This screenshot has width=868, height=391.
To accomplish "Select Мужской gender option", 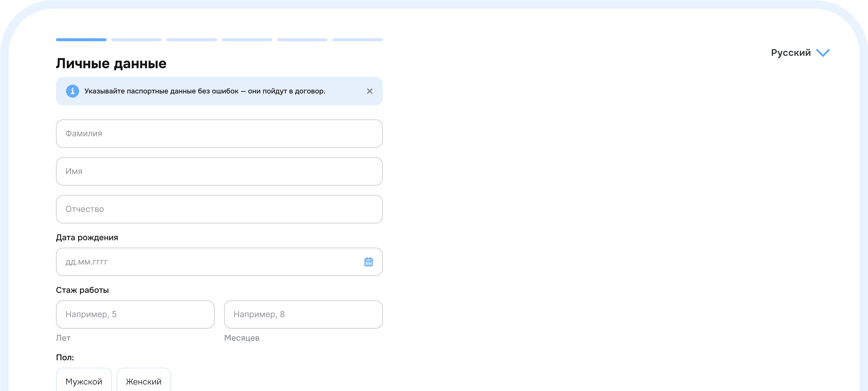I will [84, 381].
